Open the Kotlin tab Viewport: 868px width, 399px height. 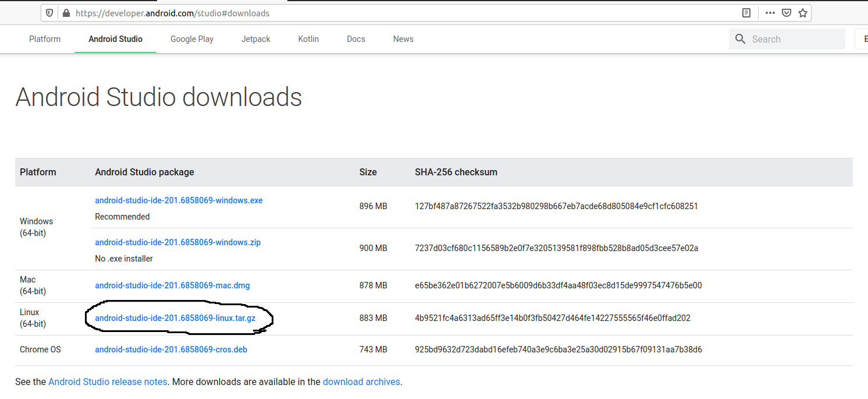(308, 39)
